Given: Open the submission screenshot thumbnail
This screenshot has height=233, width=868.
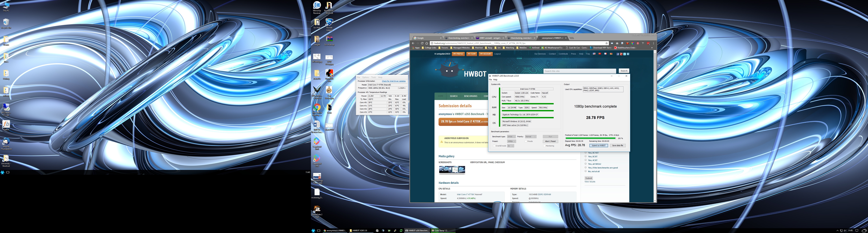Looking at the screenshot, I should pyautogui.click(x=452, y=170).
